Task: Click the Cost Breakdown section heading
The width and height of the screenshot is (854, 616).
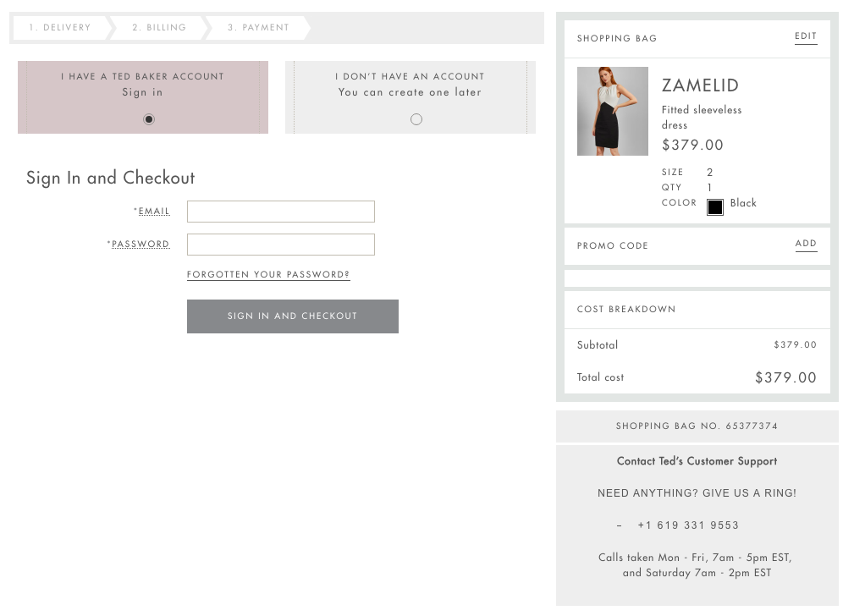Action: tap(626, 310)
